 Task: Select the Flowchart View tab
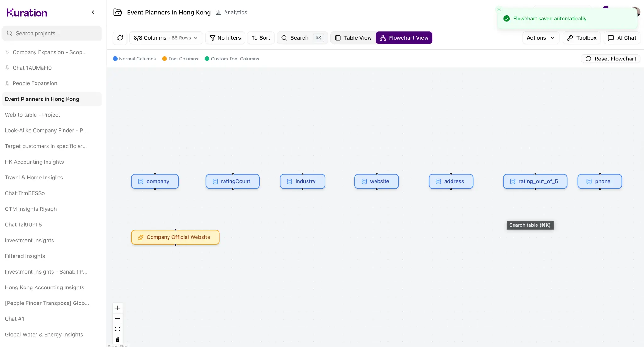pos(404,38)
